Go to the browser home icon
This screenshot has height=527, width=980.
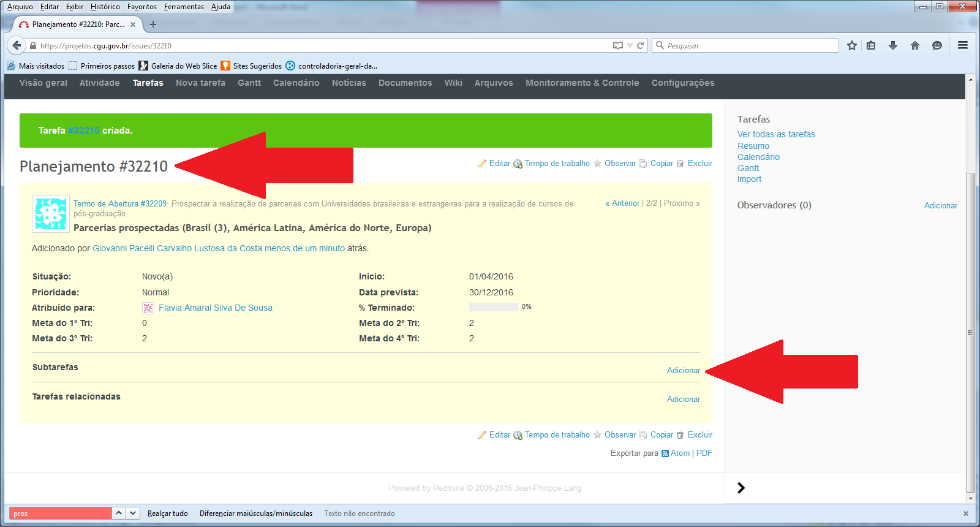915,45
